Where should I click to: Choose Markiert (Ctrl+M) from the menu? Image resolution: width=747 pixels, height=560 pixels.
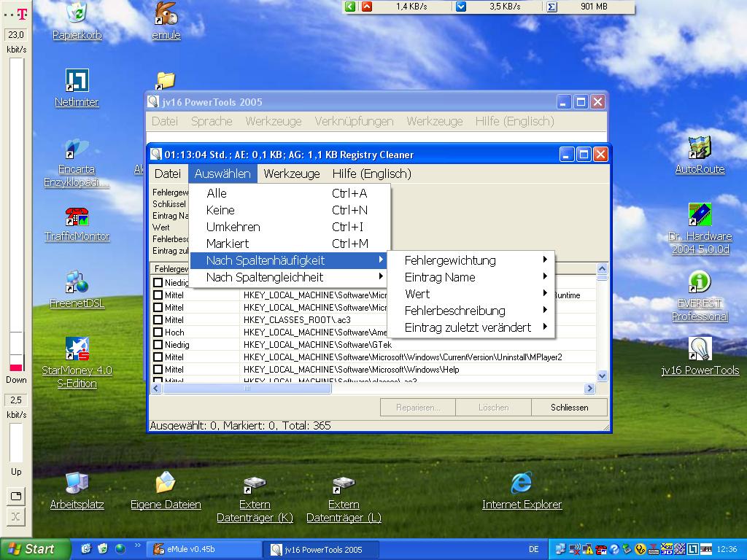pyautogui.click(x=290, y=244)
